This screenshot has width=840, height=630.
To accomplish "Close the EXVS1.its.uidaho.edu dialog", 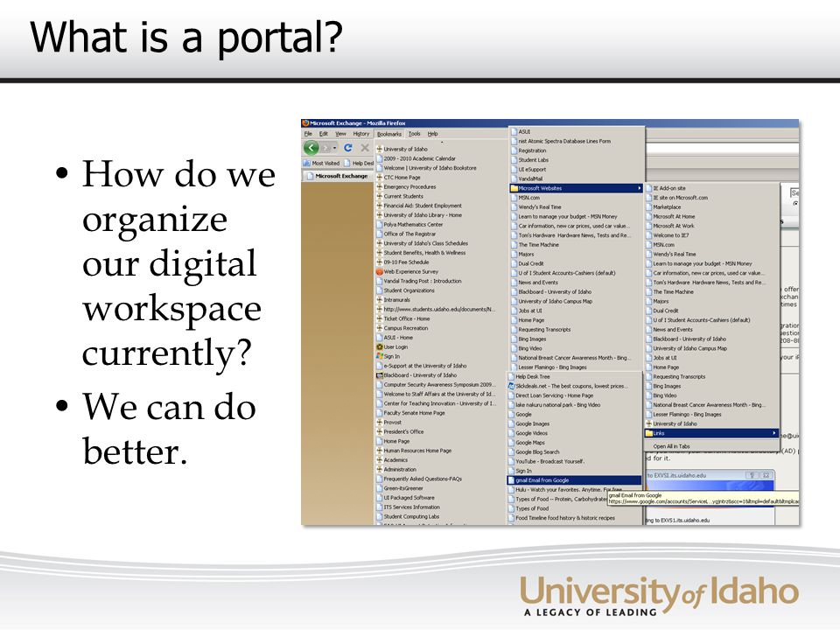I will pyautogui.click(x=766, y=475).
